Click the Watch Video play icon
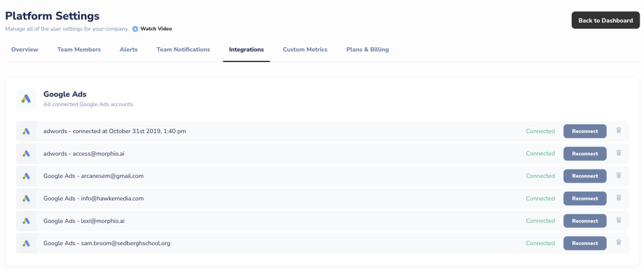 pyautogui.click(x=135, y=29)
